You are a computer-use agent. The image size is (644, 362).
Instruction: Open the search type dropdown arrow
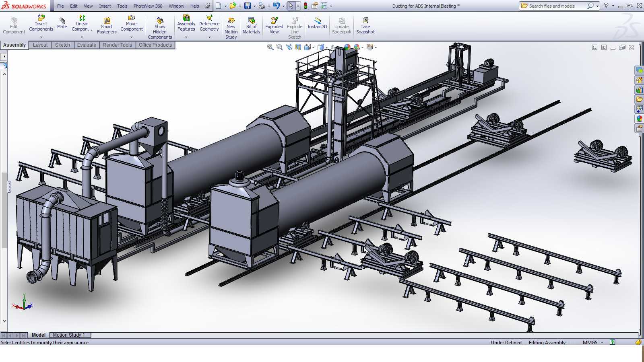pos(597,6)
